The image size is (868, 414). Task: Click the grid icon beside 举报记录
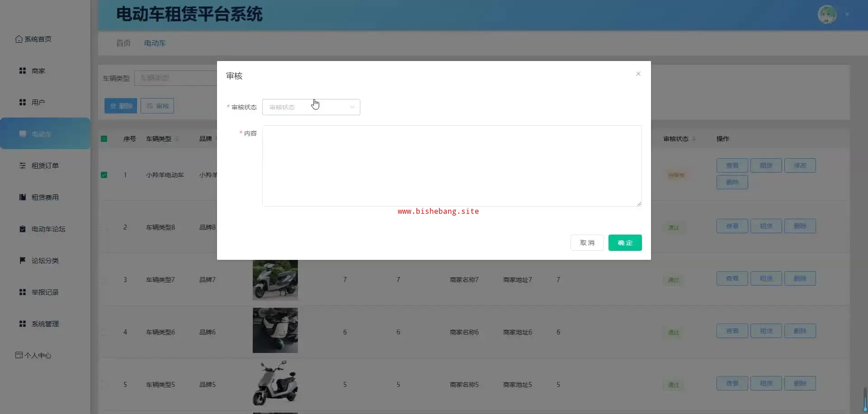23,292
